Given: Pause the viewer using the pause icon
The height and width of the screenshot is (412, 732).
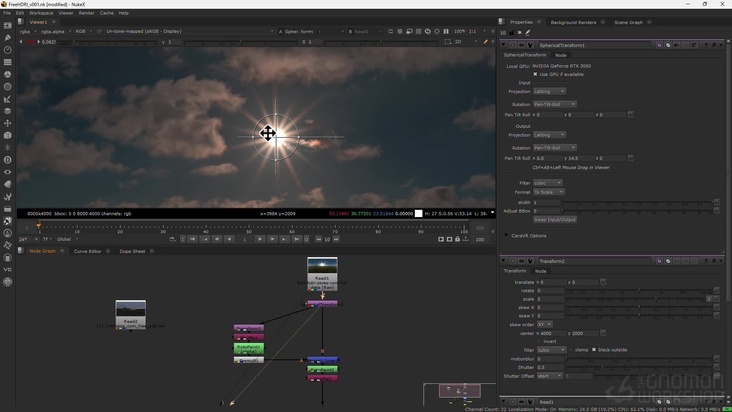Looking at the screenshot, I should point(445,31).
